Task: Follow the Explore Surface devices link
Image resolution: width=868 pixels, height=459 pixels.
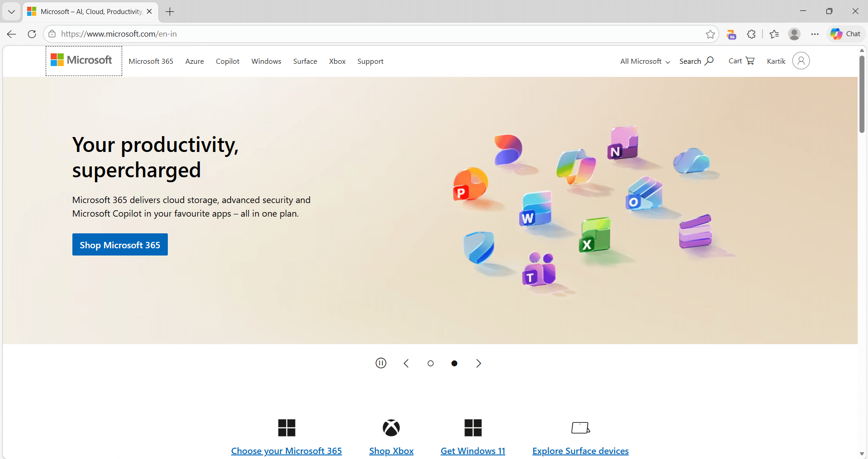Action: (580, 451)
